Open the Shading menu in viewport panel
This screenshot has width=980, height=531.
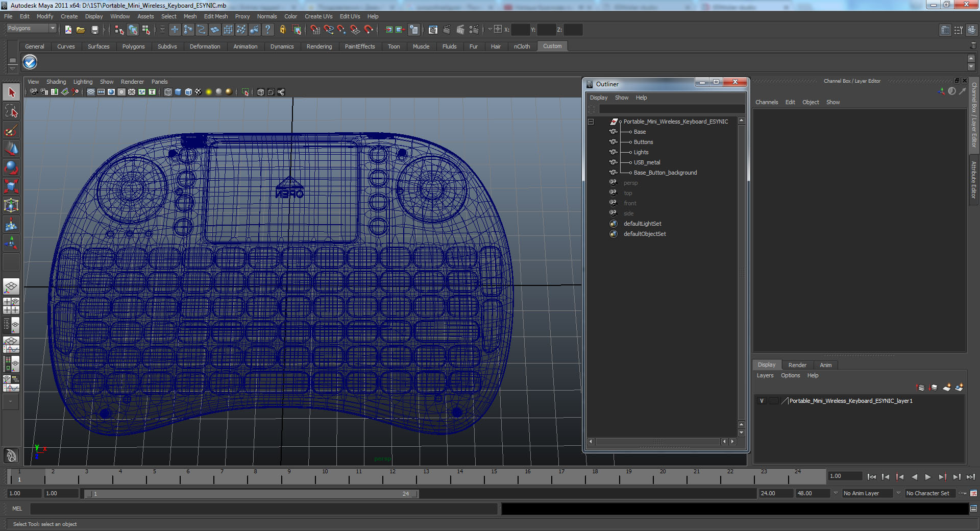[x=56, y=82]
